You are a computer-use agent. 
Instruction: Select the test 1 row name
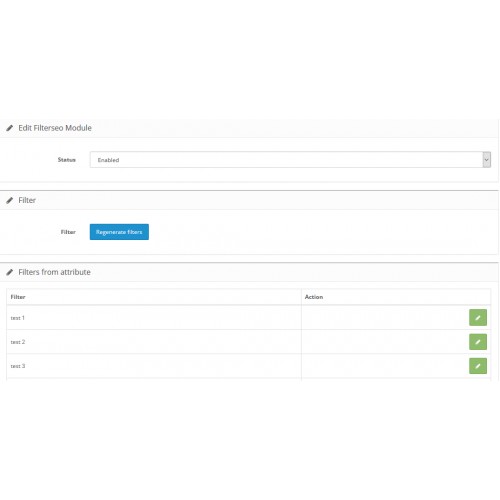coord(18,318)
